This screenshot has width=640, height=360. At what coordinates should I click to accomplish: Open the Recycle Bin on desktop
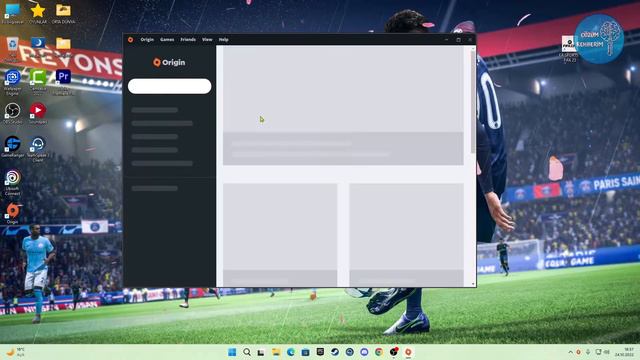click(12, 48)
